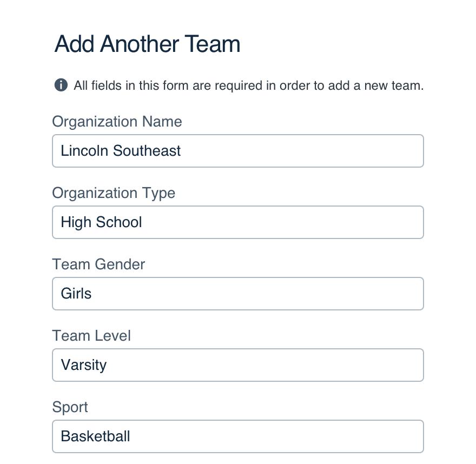Image resolution: width=476 pixels, height=464 pixels.
Task: Click the Organization Name input field
Action: (x=237, y=151)
